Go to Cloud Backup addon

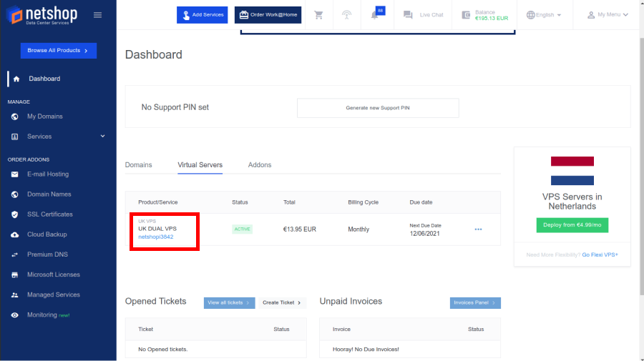(47, 234)
